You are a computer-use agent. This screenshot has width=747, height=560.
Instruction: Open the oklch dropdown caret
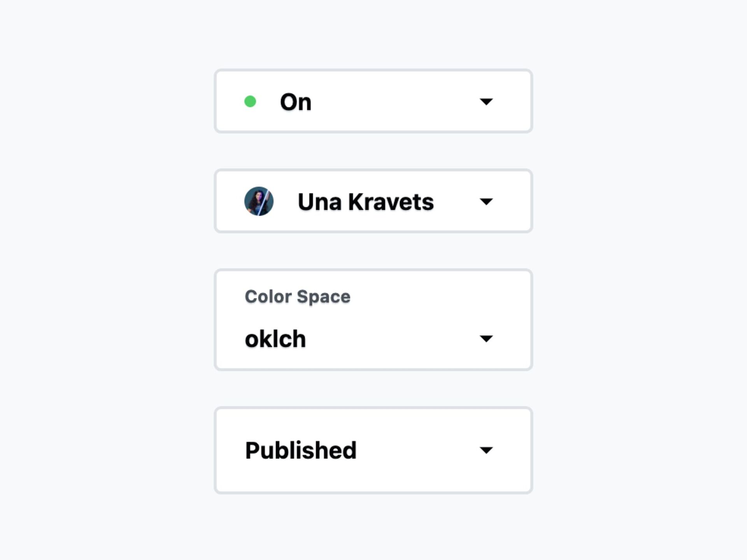pyautogui.click(x=486, y=338)
